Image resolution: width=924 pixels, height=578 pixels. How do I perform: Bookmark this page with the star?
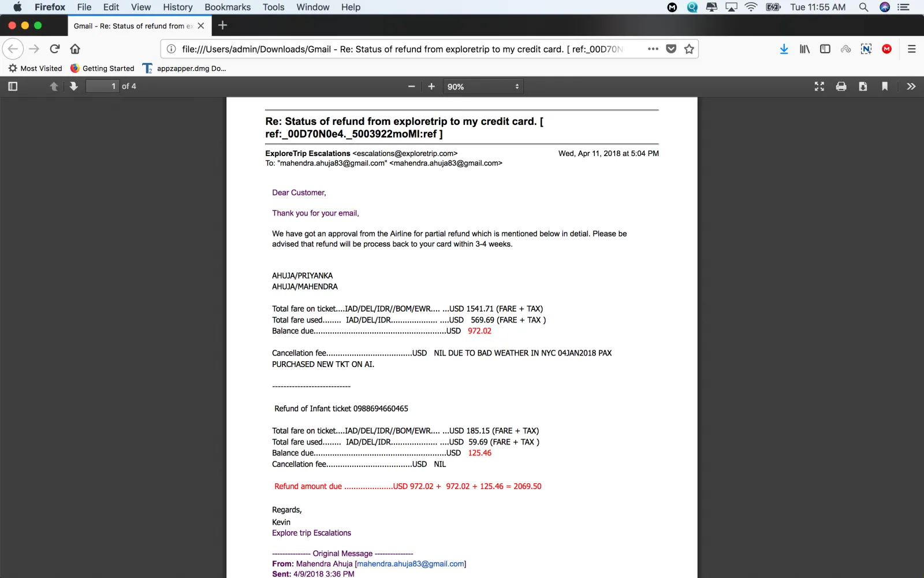click(x=689, y=49)
